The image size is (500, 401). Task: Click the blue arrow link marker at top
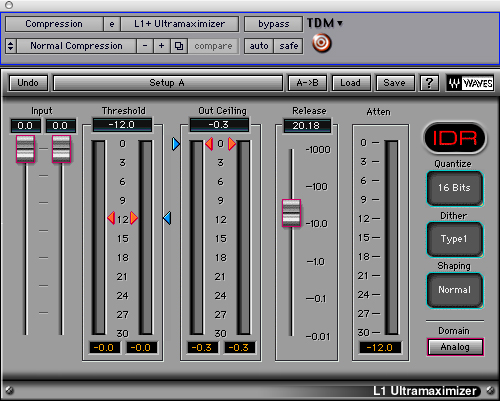[x=176, y=144]
